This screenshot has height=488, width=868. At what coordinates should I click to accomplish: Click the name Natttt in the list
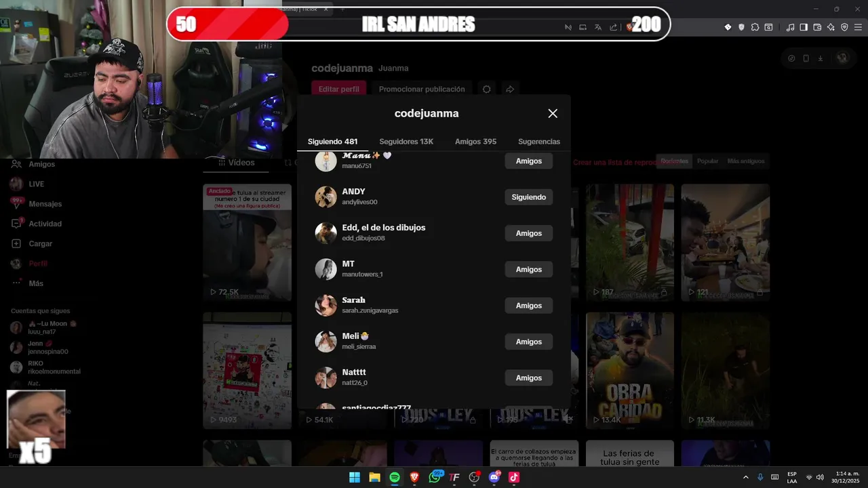[354, 372]
